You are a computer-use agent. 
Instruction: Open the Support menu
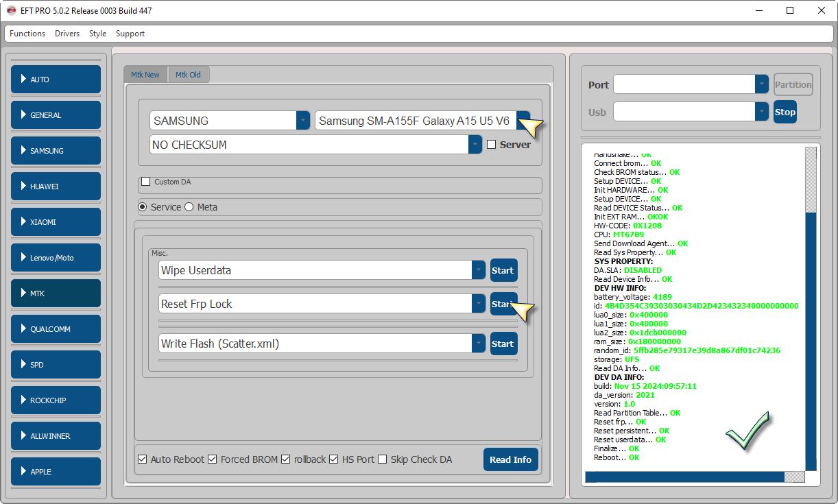[130, 34]
